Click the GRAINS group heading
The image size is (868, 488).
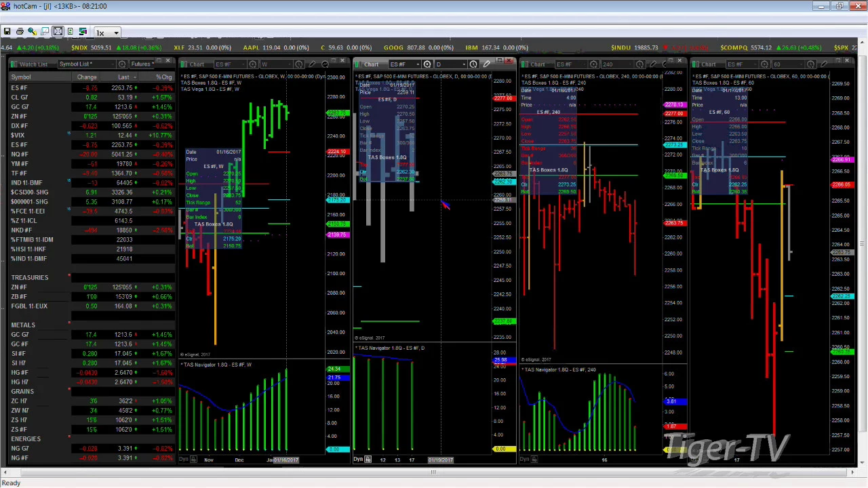[22, 392]
